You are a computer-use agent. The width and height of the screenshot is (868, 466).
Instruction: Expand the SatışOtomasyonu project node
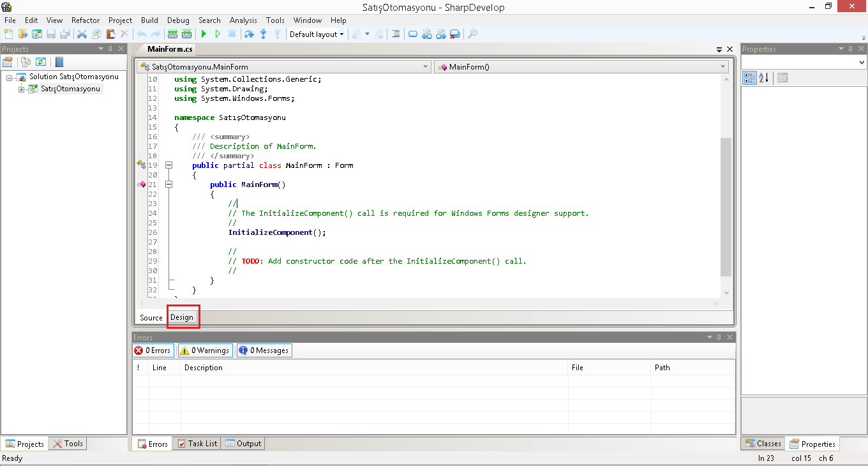point(21,89)
